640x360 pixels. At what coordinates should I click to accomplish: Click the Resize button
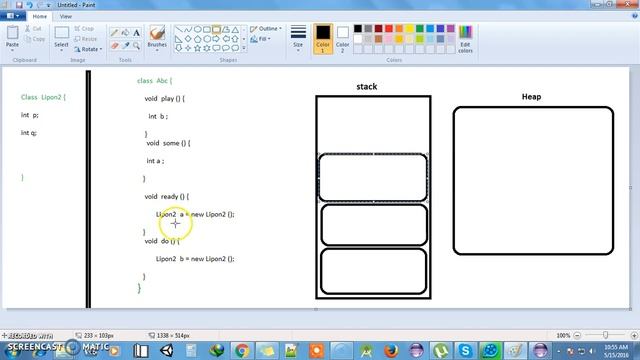86,39
